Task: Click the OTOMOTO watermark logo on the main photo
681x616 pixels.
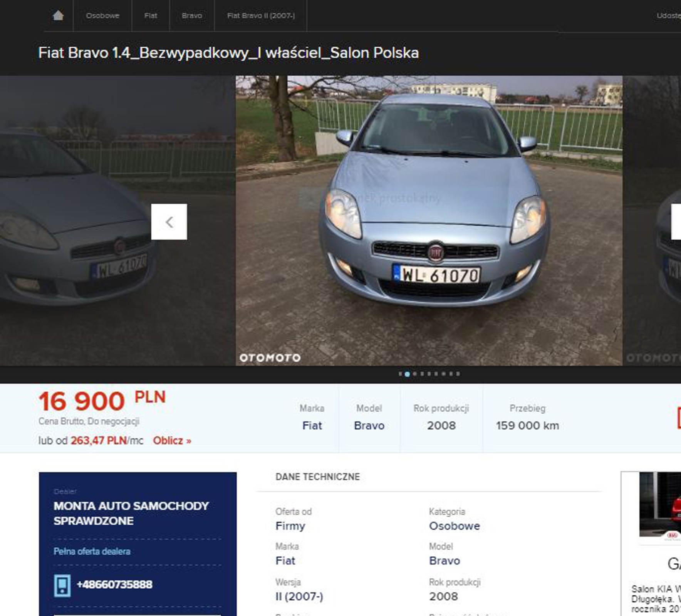Action: pyautogui.click(x=270, y=357)
